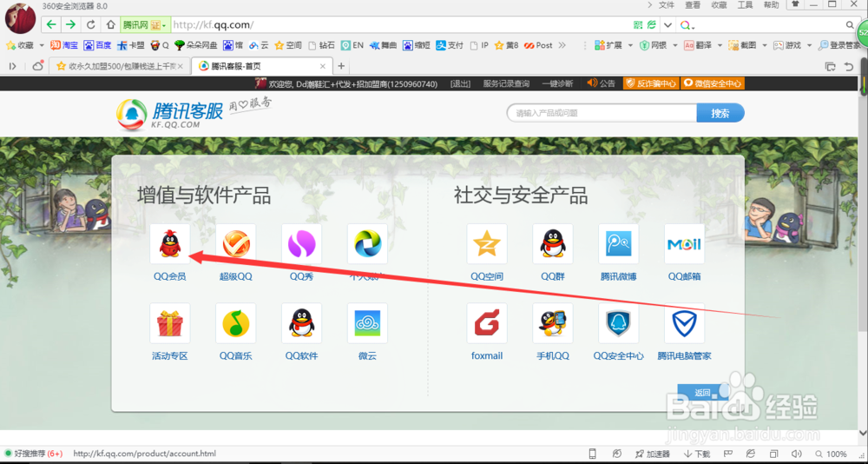
Task: Close the 腾讯客服-首页 tab
Action: click(323, 66)
